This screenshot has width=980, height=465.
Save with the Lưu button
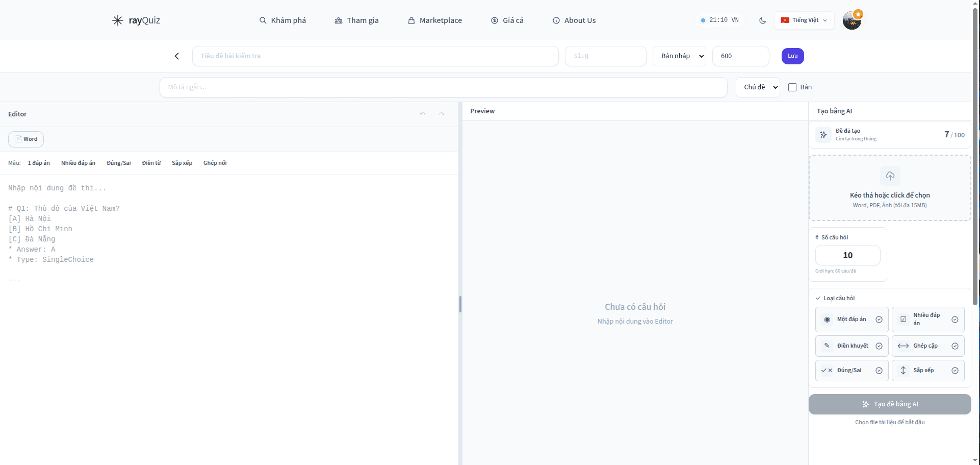(792, 56)
